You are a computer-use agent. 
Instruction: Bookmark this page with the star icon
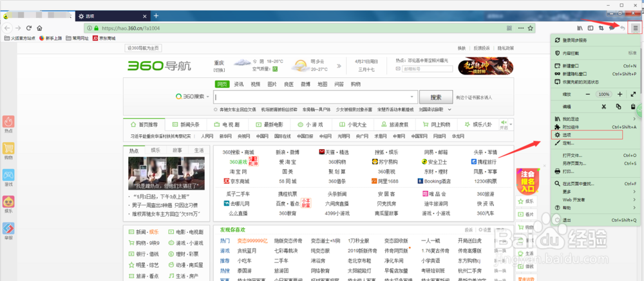[530, 28]
